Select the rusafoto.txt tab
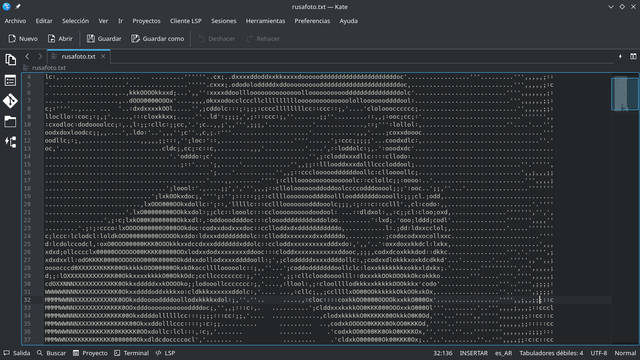Screen dimensions: 640x360 point(78,56)
